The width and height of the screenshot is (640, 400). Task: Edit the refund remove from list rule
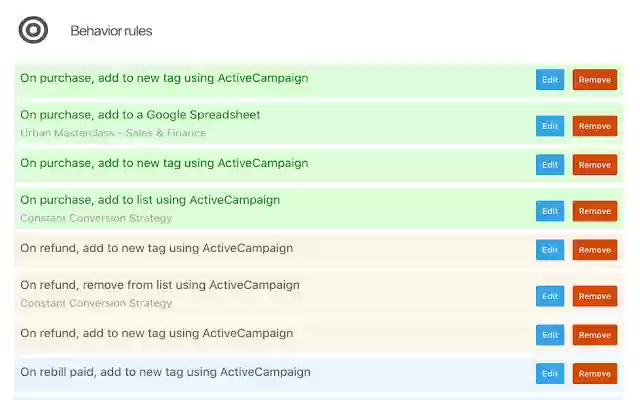pos(549,296)
